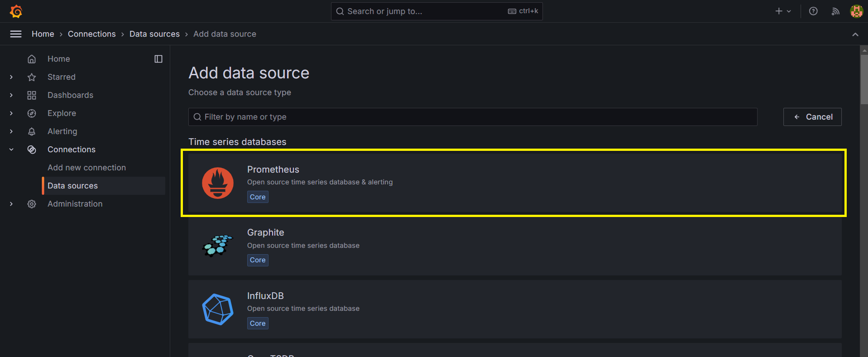This screenshot has width=868, height=357.
Task: Click the Dashboards grid icon
Action: (x=32, y=95)
